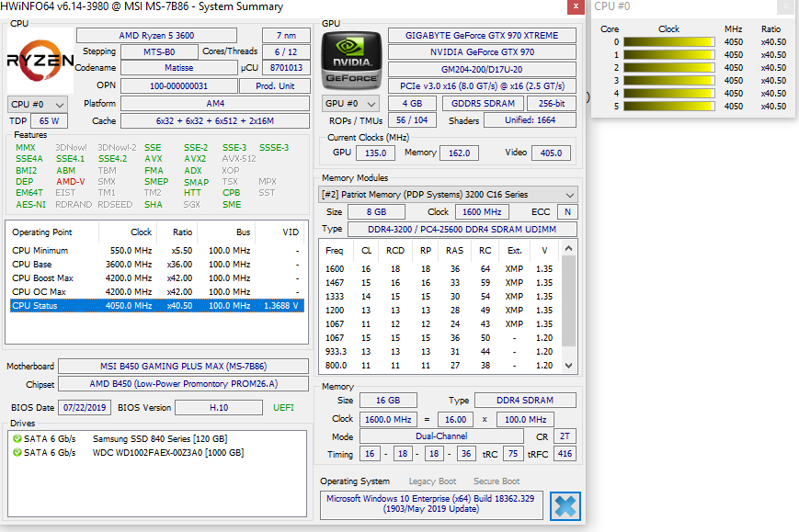Click the NVIDIA GeForce logo
Image resolution: width=799 pixels, height=532 pixels.
[351, 61]
